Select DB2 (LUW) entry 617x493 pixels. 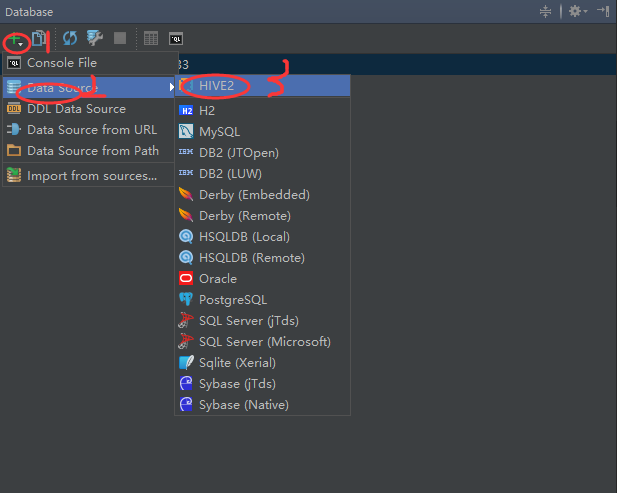tap(262, 174)
